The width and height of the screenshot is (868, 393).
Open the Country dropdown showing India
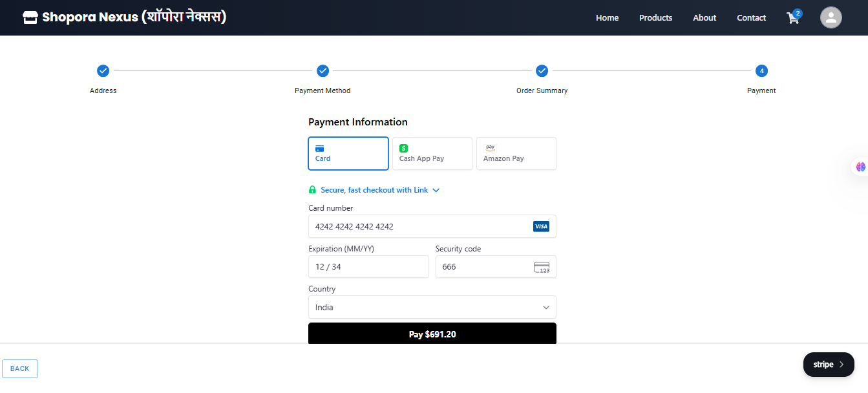coord(432,307)
